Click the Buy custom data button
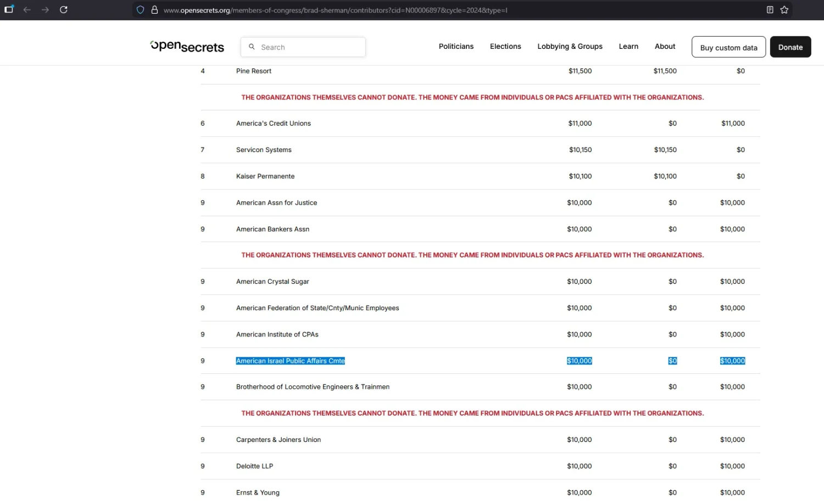Image resolution: width=824 pixels, height=504 pixels. [x=728, y=47]
